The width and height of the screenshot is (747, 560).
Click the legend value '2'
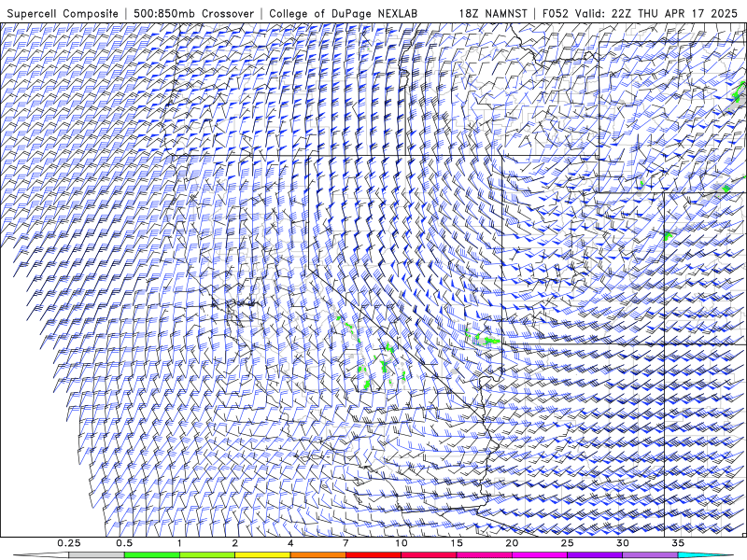235,543
